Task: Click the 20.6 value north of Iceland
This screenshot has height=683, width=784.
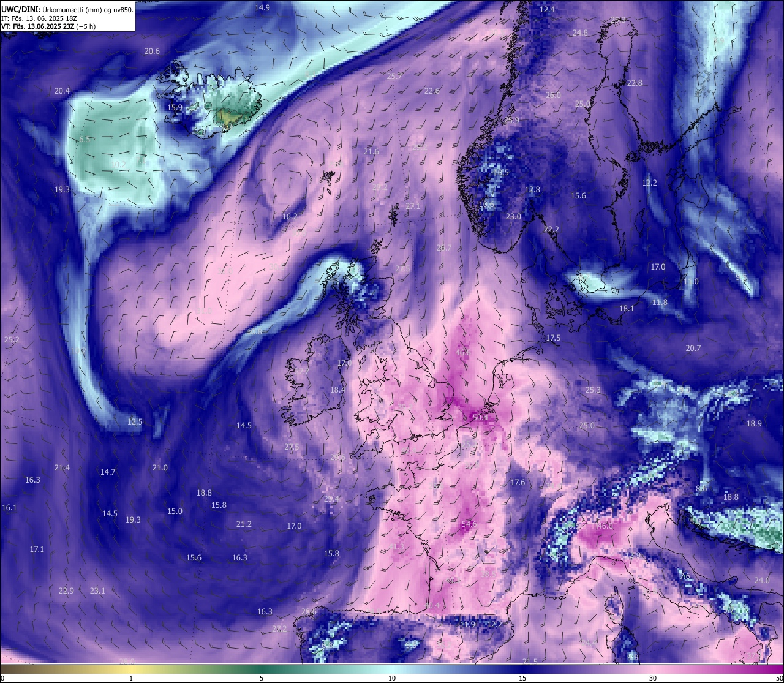Action: tap(152, 51)
